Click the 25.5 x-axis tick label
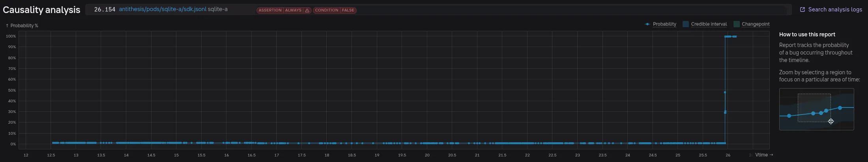 tap(703, 155)
